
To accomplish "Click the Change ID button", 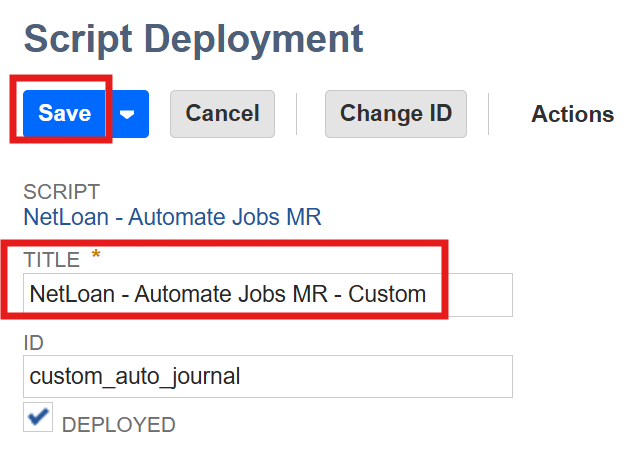I will (x=395, y=113).
